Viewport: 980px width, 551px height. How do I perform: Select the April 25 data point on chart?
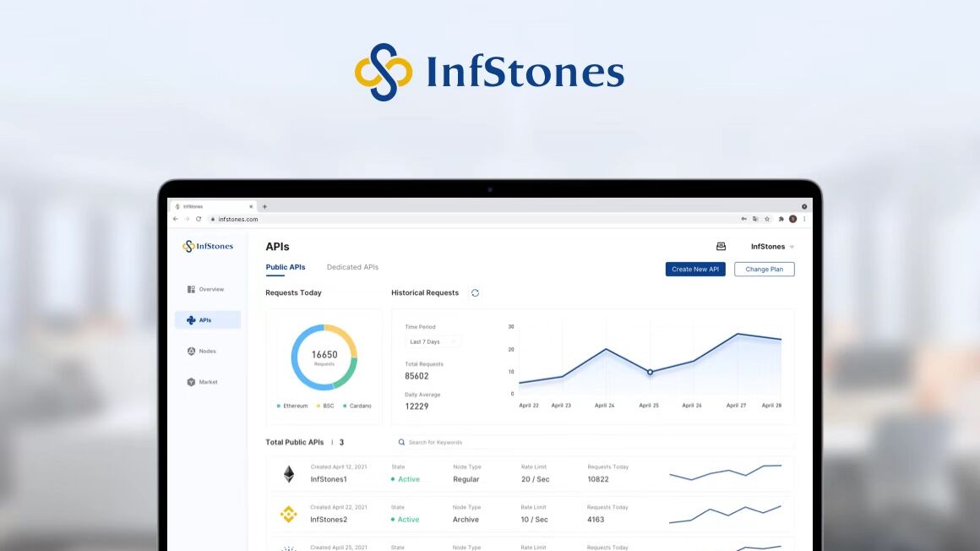650,372
